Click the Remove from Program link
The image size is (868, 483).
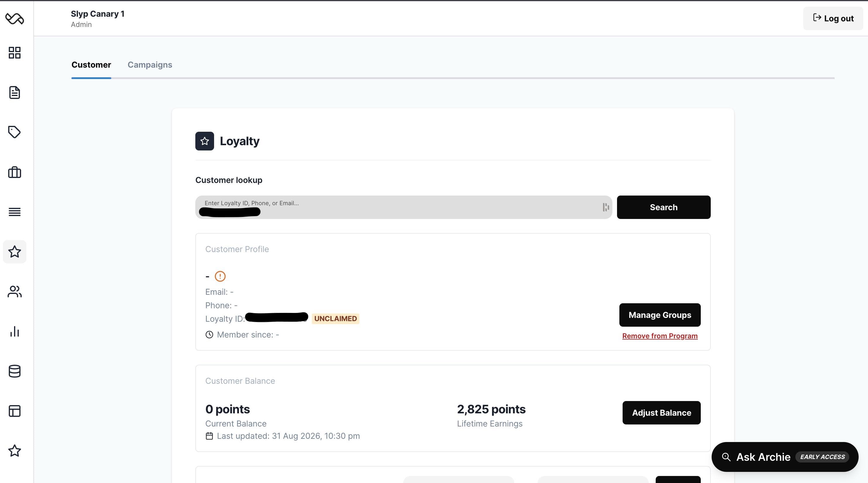[660, 336]
